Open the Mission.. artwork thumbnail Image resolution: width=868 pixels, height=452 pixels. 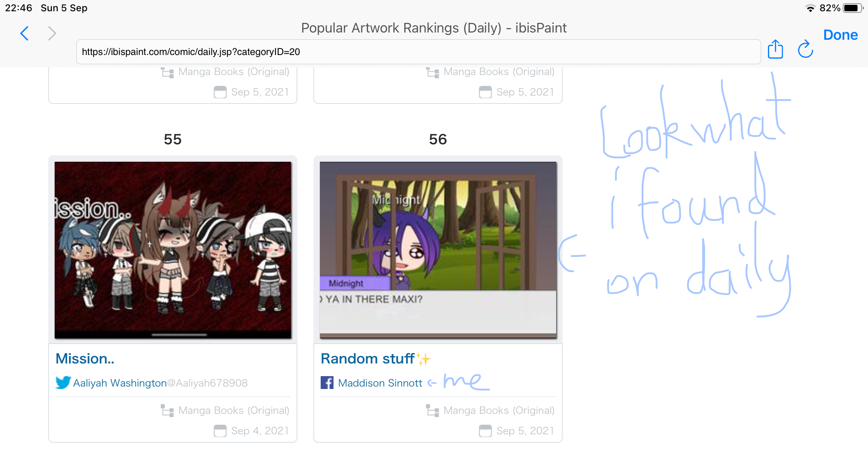click(x=173, y=250)
